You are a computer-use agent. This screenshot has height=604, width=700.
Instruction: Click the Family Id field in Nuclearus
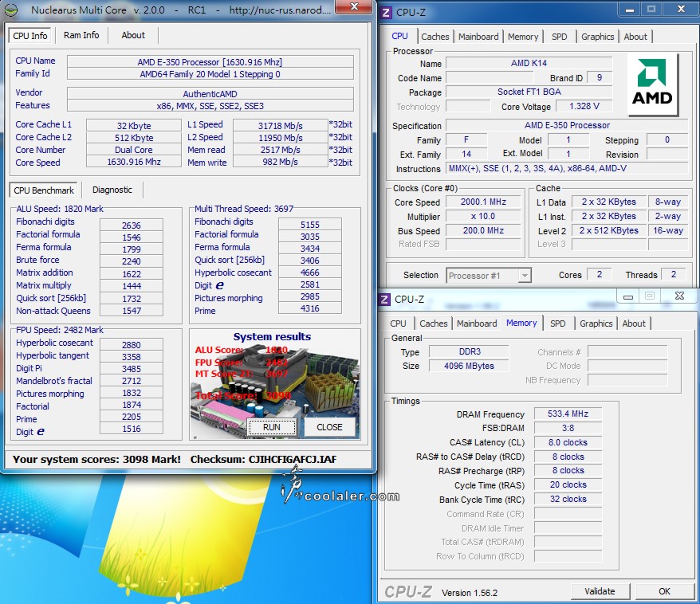(x=210, y=74)
